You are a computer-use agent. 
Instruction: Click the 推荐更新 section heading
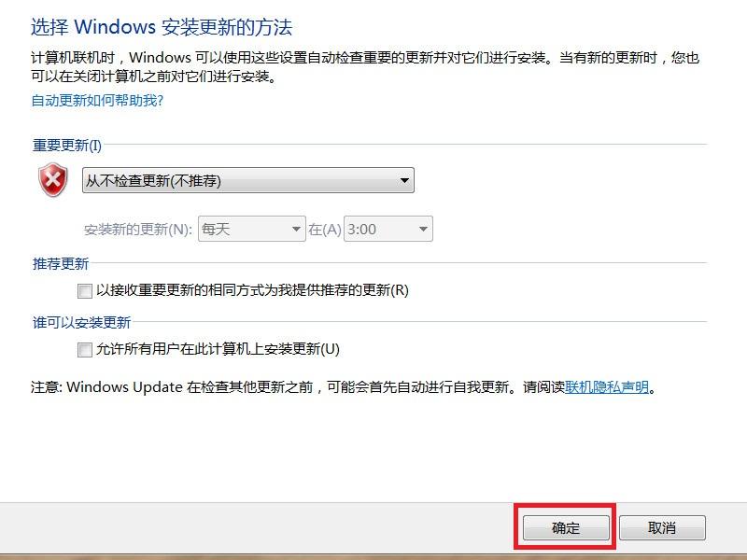61,264
